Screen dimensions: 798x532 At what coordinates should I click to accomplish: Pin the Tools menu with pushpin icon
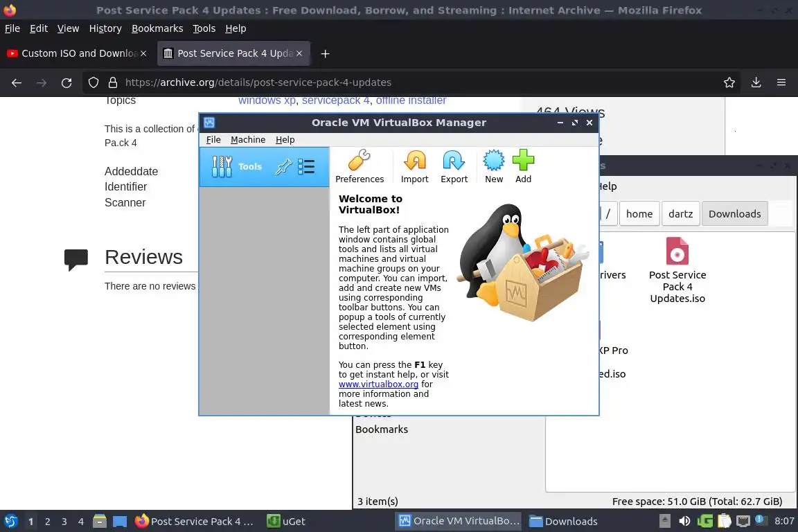click(283, 166)
